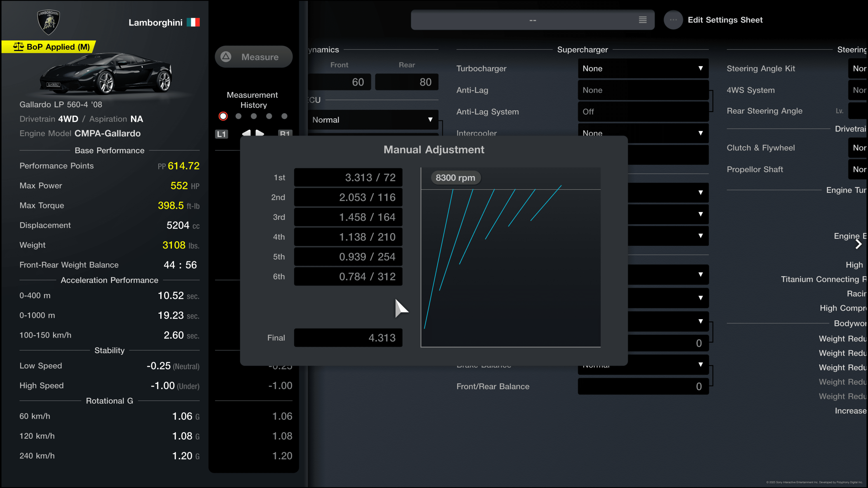Select the fifth measurement history dot
The width and height of the screenshot is (868, 488).
tap(284, 116)
